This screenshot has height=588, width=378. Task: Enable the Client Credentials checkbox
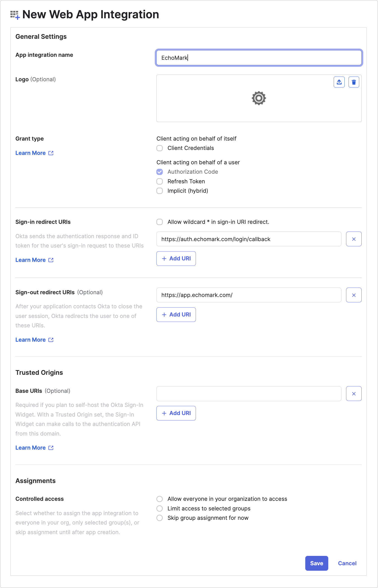(x=160, y=148)
